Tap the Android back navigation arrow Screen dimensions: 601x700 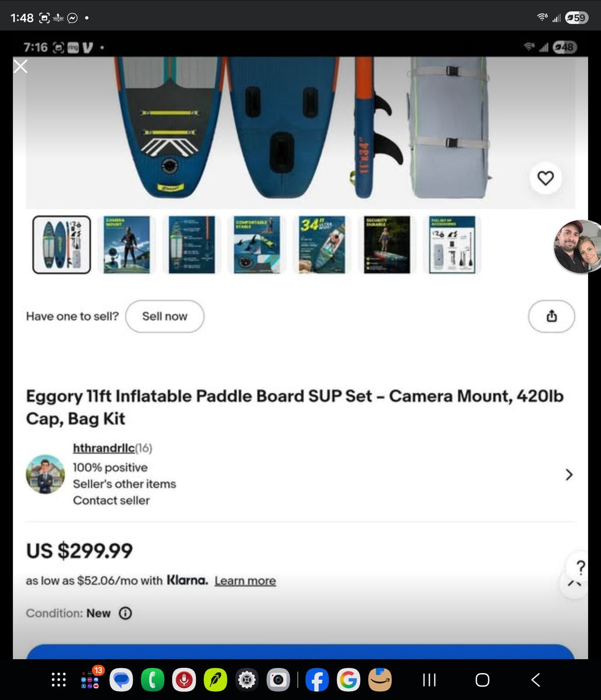click(536, 680)
